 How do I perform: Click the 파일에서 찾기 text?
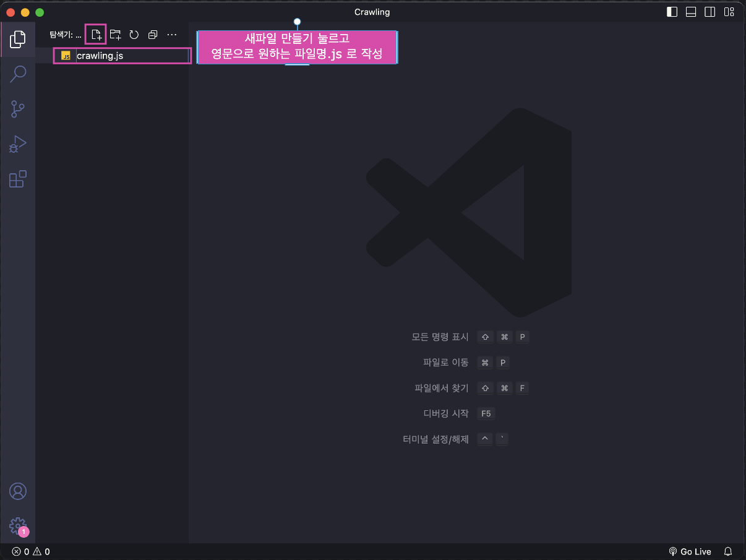[442, 389]
